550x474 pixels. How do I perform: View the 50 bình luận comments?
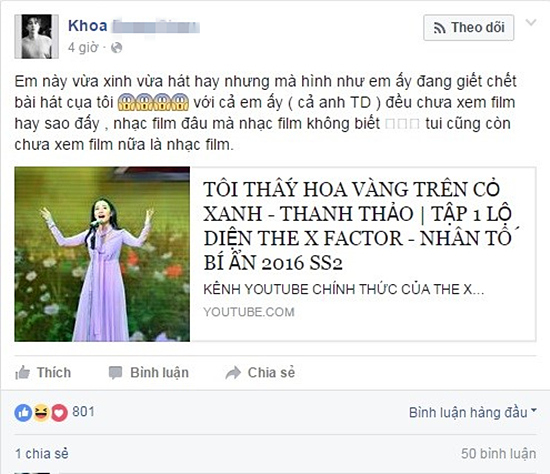point(498,454)
